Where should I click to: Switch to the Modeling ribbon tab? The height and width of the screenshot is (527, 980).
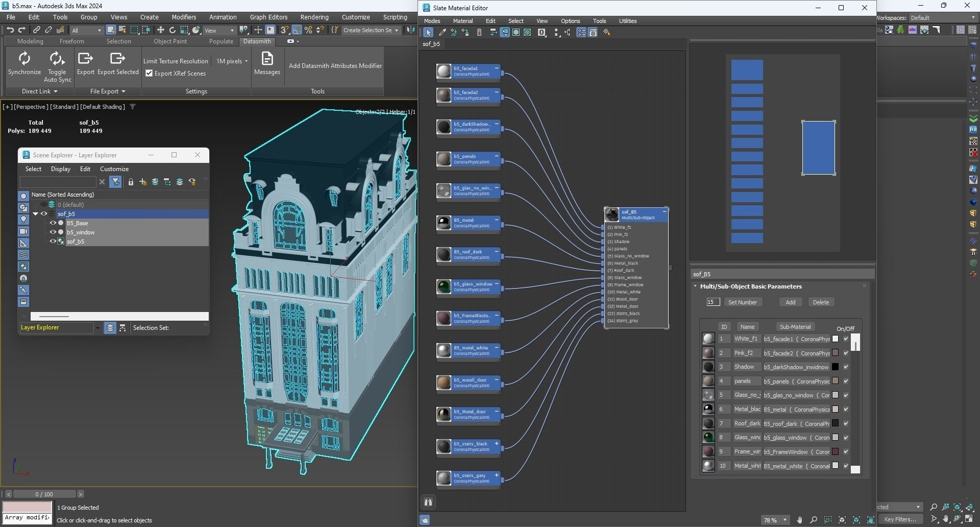tap(30, 41)
